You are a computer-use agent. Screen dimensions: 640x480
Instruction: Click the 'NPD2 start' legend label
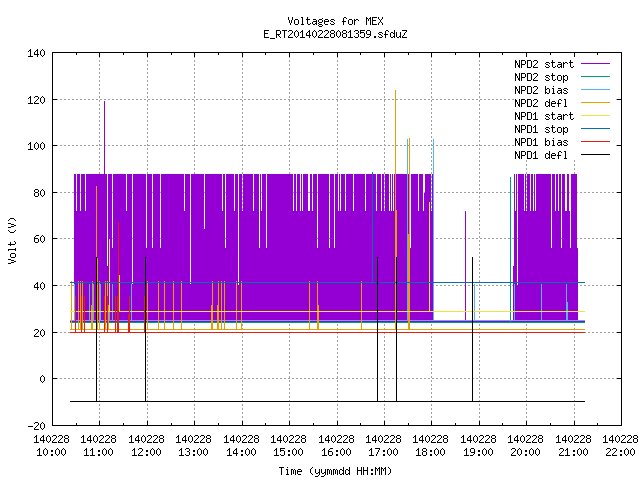click(544, 64)
